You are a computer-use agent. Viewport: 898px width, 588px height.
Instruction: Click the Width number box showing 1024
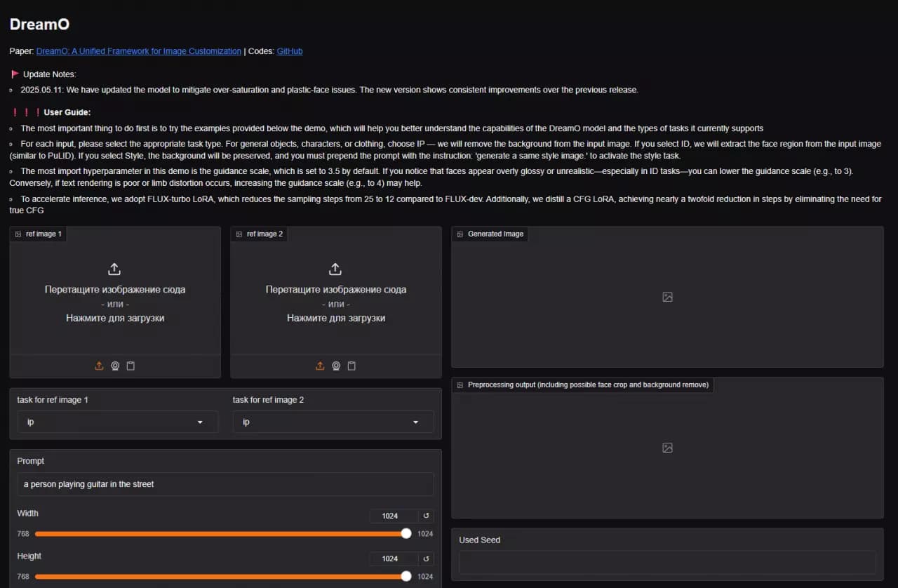(394, 516)
